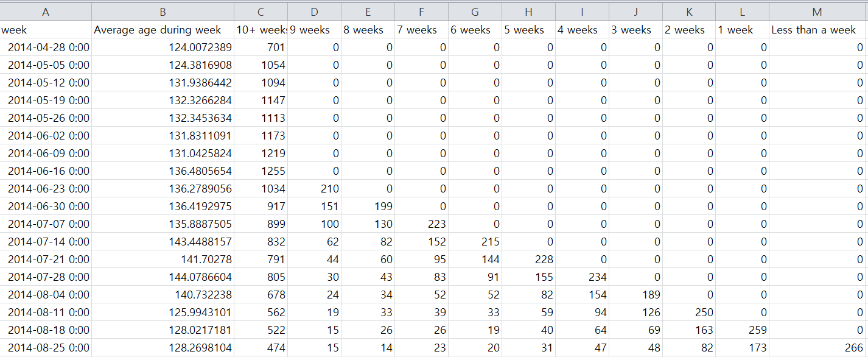Select column I header
Viewport: 868px width, 357px height.
(582, 12)
